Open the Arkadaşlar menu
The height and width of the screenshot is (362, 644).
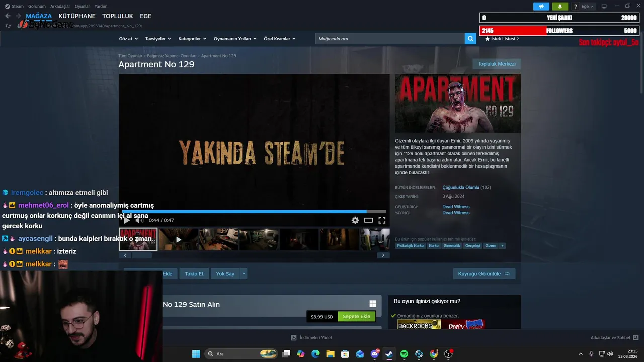60,6
